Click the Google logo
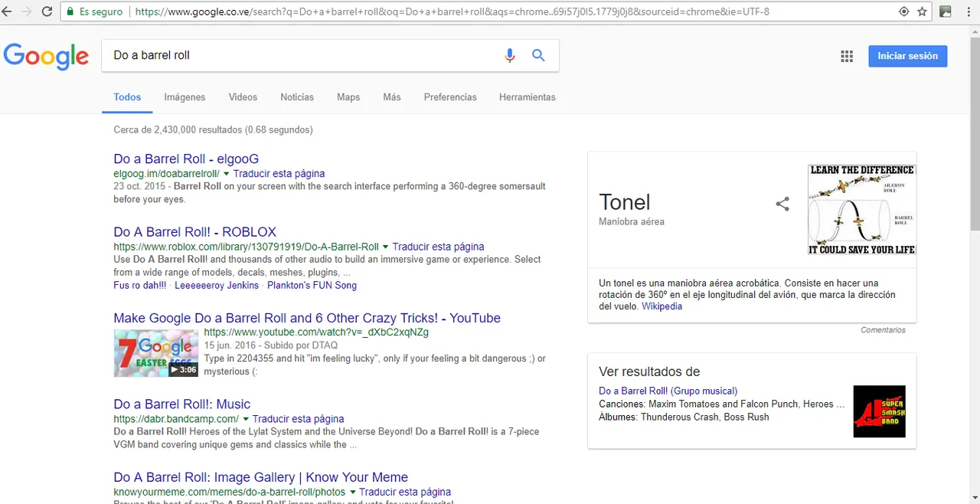This screenshot has height=504, width=980. (47, 57)
